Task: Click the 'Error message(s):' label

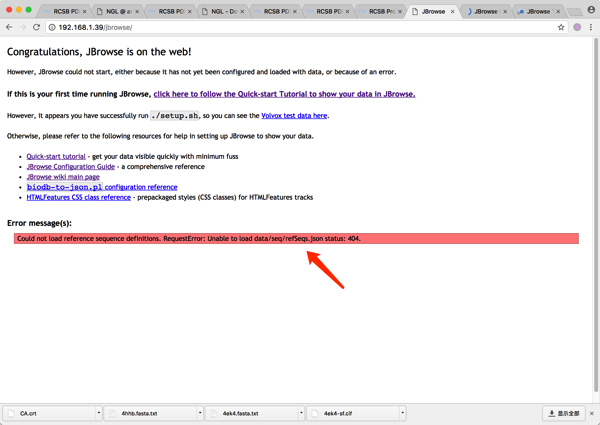Action: [x=39, y=223]
